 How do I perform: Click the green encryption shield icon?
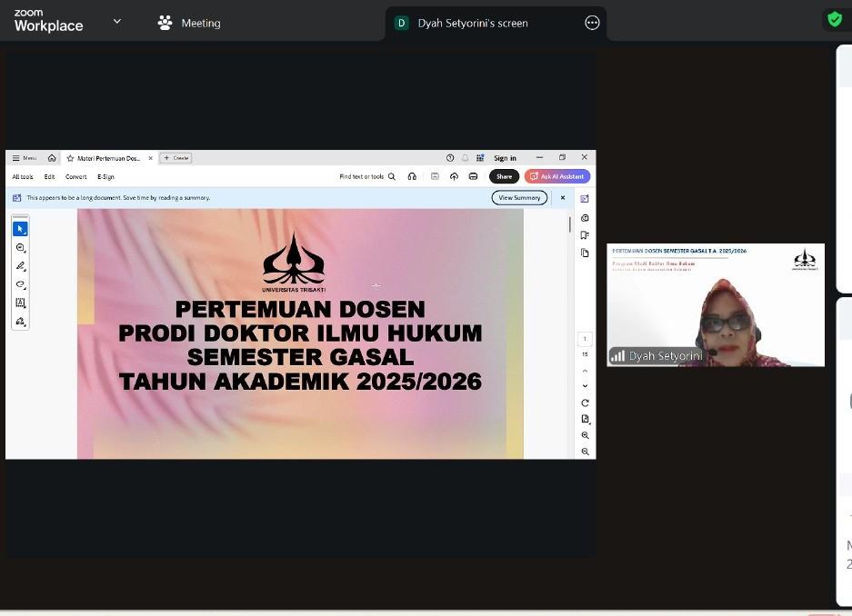tap(834, 19)
